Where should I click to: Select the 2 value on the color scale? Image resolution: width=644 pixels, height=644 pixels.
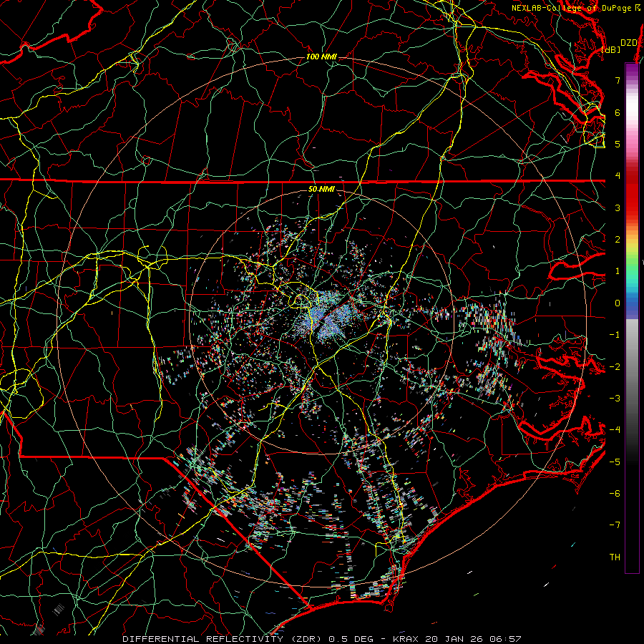pos(618,240)
